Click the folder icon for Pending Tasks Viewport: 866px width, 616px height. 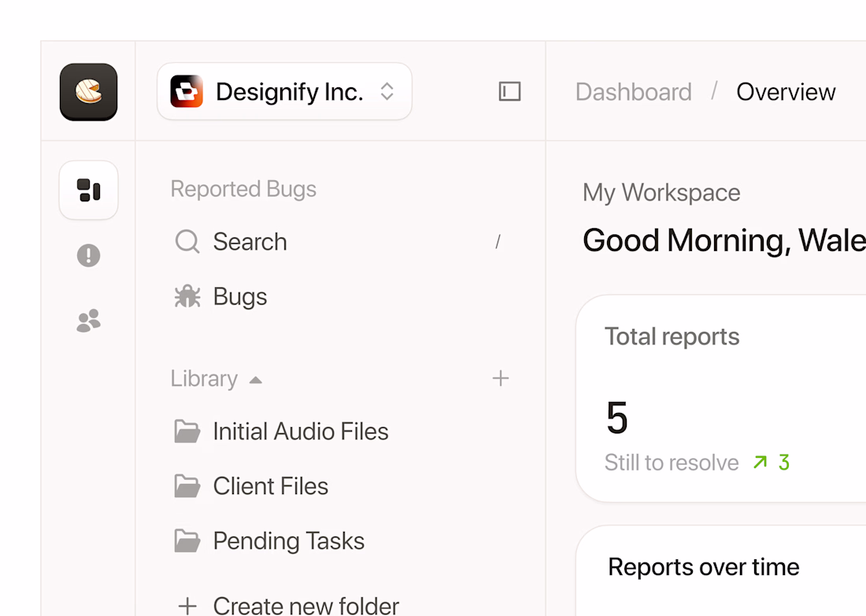187,541
